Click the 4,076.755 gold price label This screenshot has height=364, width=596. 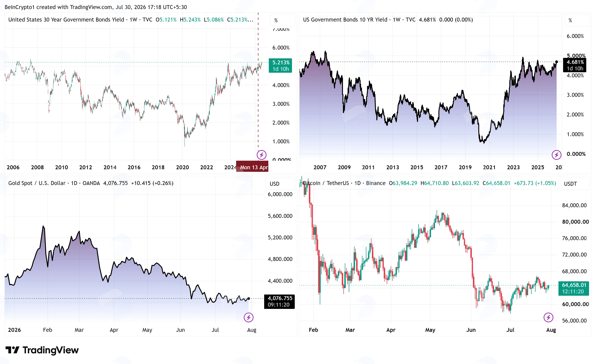[x=279, y=301]
